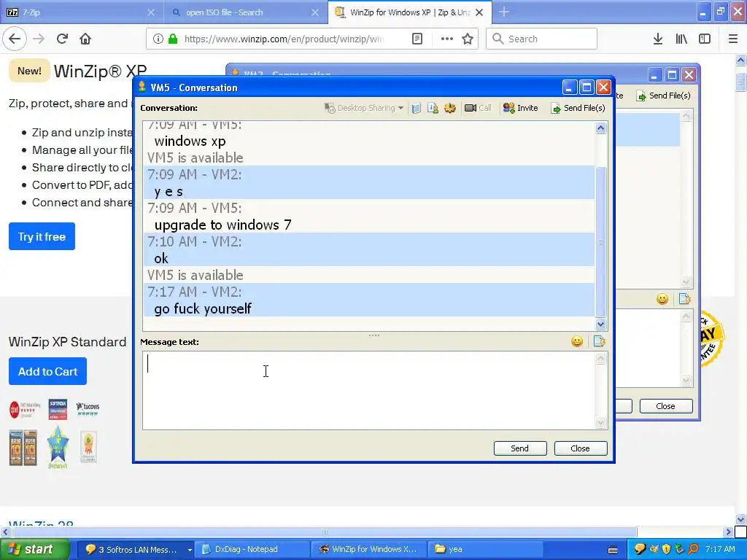The height and width of the screenshot is (560, 747).
Task: Click the message history icon in VM5 toolbar
Action: click(416, 108)
